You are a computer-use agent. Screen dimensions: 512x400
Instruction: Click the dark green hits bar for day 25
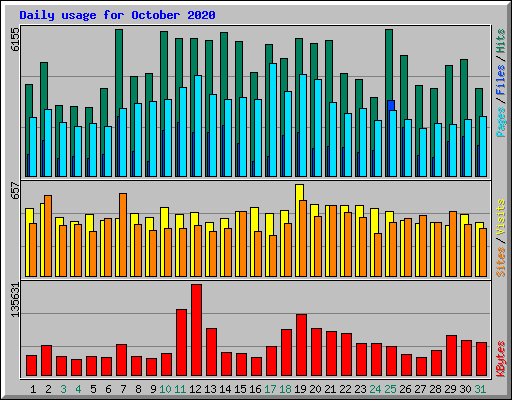point(389,65)
